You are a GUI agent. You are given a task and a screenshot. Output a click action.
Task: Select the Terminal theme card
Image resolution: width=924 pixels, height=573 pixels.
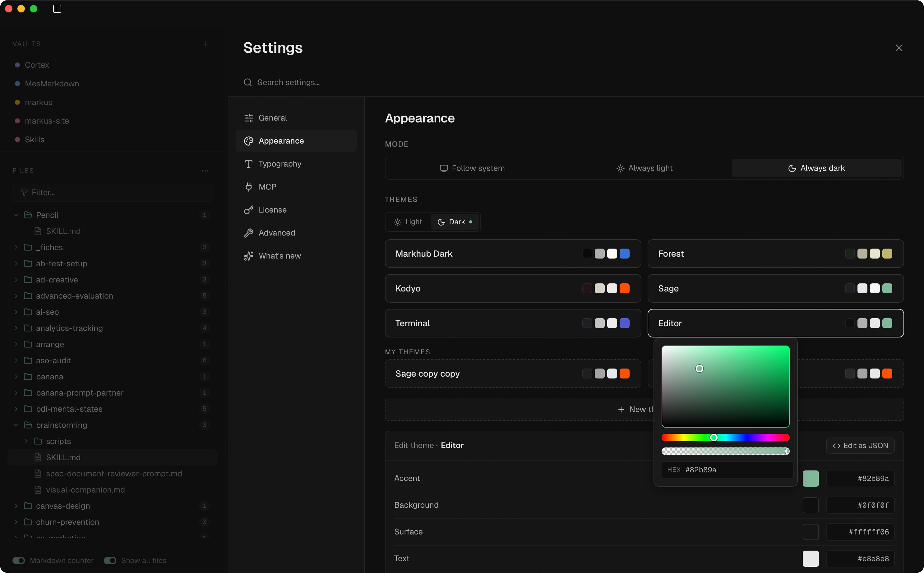point(513,323)
